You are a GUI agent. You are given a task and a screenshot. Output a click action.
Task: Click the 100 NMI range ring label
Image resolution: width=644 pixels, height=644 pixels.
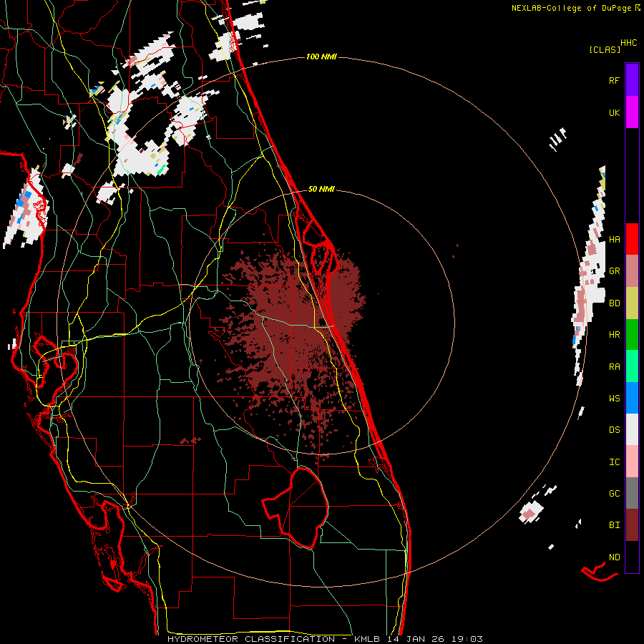(x=321, y=57)
